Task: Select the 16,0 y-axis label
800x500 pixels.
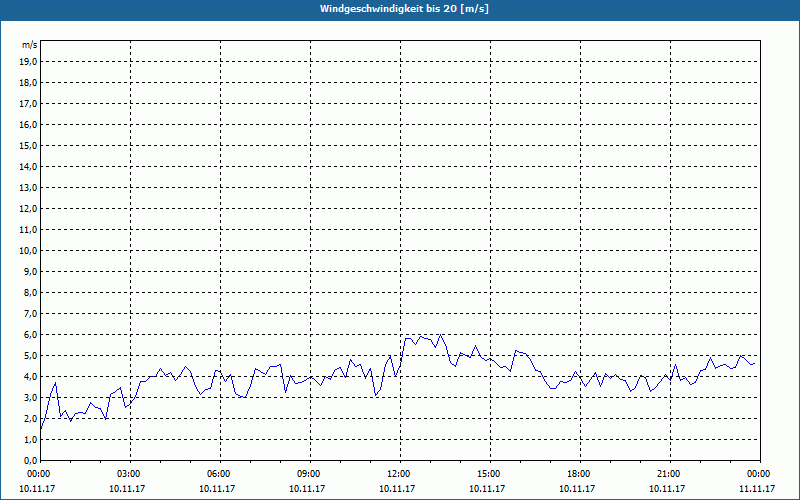Action: [x=29, y=124]
